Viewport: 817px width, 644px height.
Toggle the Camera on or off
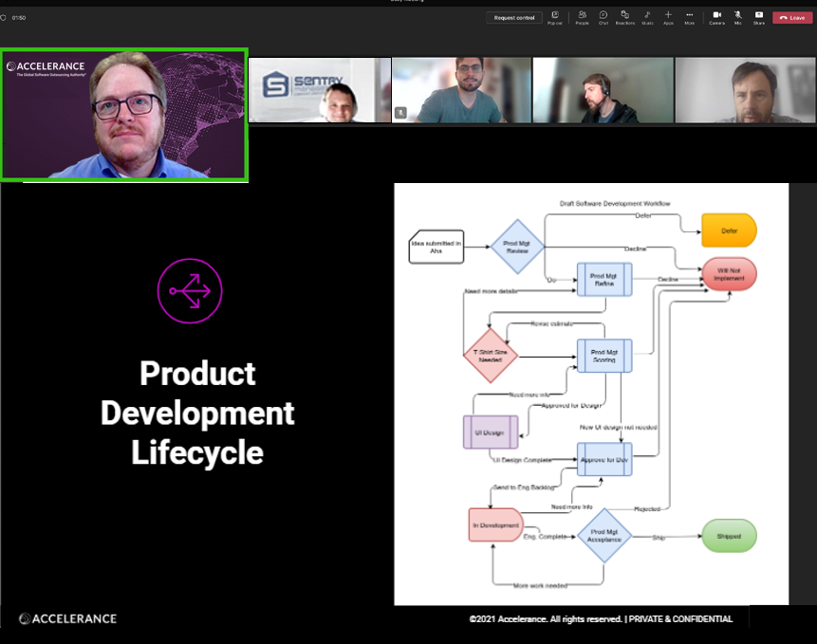(x=717, y=18)
